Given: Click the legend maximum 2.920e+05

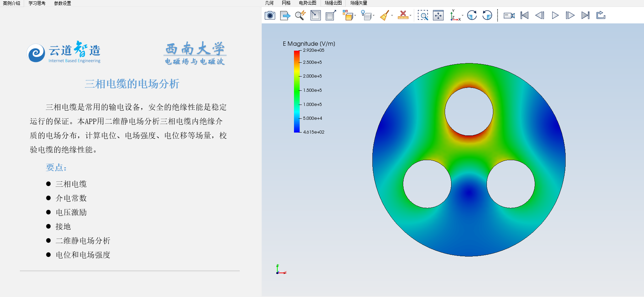Looking at the screenshot, I should tap(313, 50).
